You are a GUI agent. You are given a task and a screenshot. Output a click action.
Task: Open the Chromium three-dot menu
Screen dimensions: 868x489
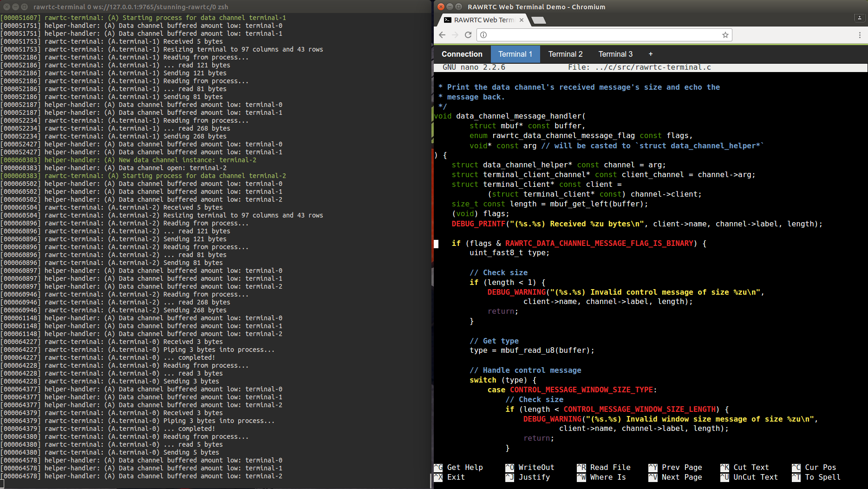[860, 35]
